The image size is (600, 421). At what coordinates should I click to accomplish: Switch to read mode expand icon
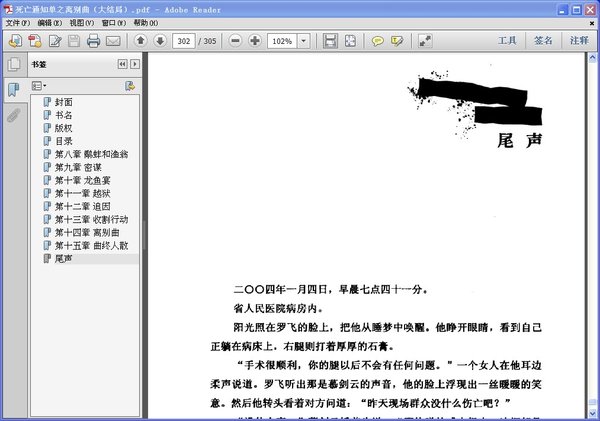pyautogui.click(x=425, y=41)
